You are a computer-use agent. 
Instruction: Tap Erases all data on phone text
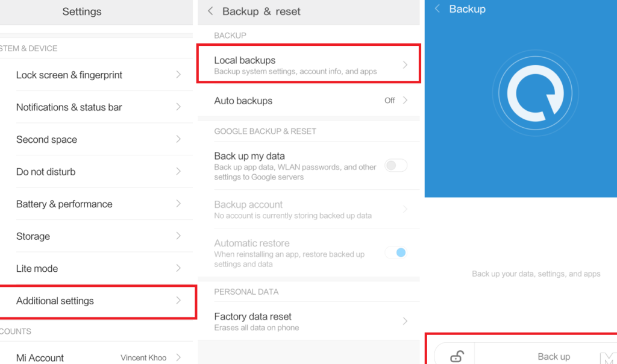[257, 328]
